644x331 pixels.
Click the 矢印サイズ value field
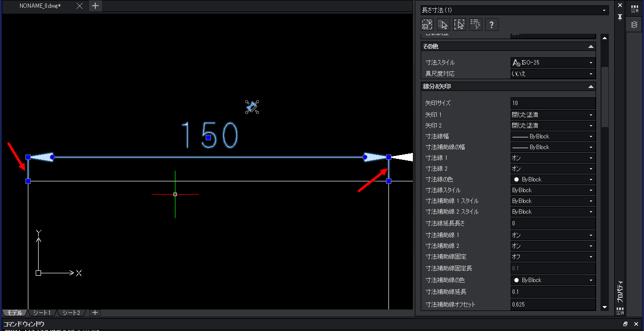point(553,103)
